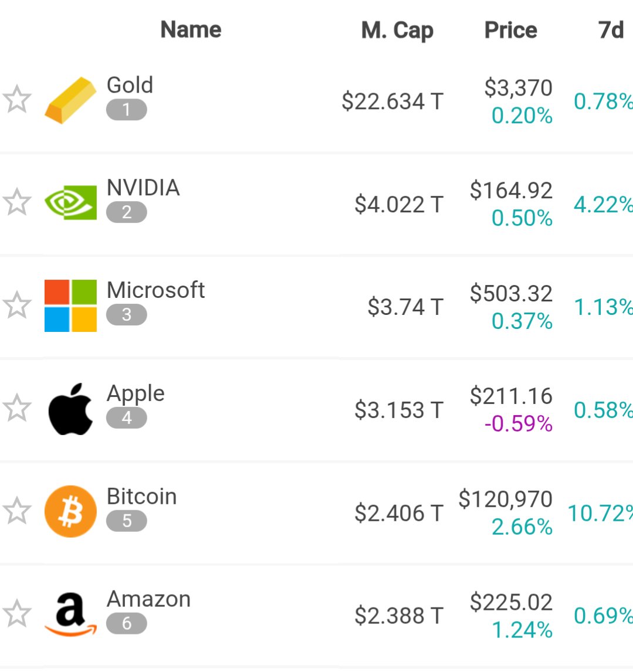The image size is (633, 672).
Task: Open the NVIDIA logo icon
Action: coord(71,202)
